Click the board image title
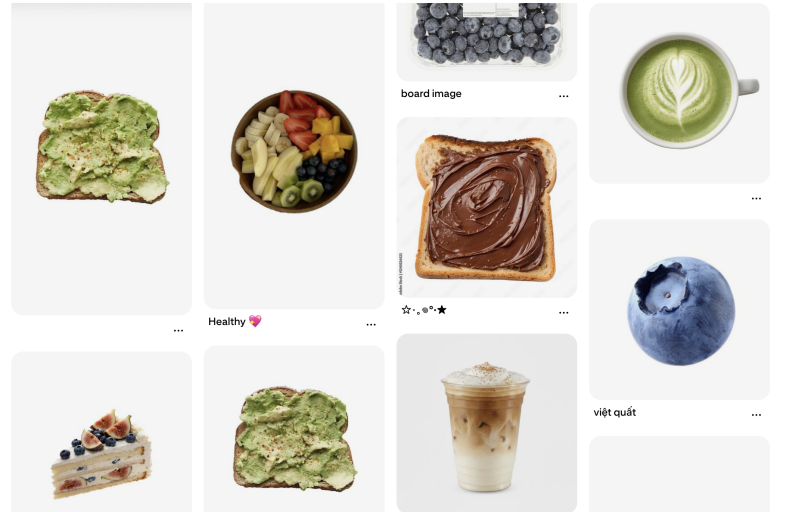This screenshot has height=512, width=799. click(431, 94)
